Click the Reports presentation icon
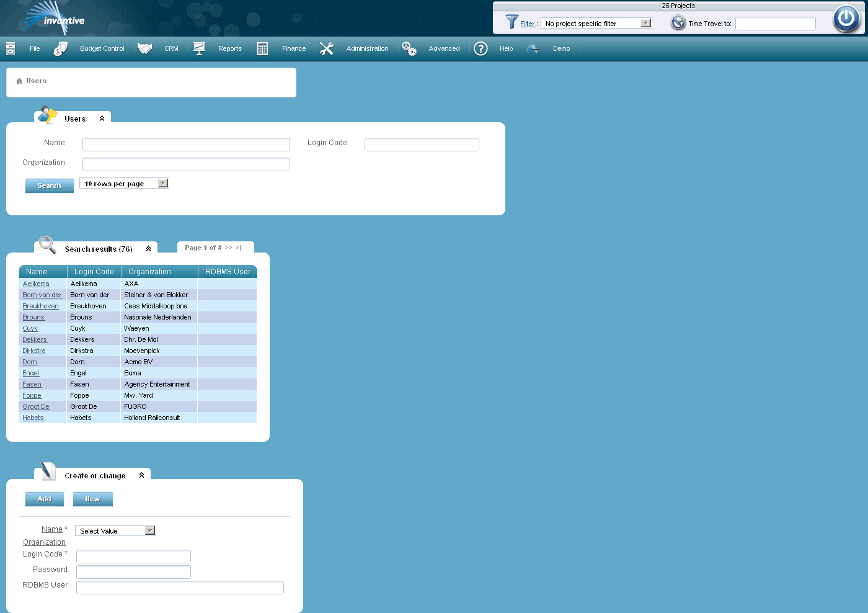Viewport: 868px width, 613px height. click(199, 48)
